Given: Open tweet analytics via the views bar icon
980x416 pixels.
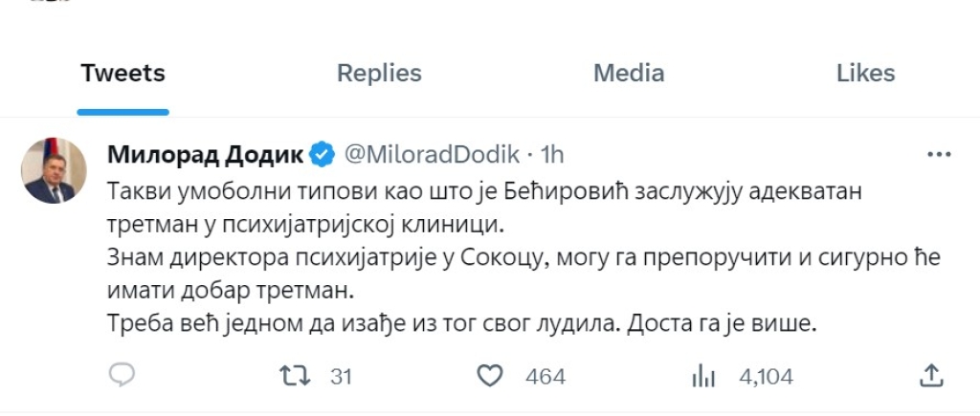Looking at the screenshot, I should [x=703, y=376].
